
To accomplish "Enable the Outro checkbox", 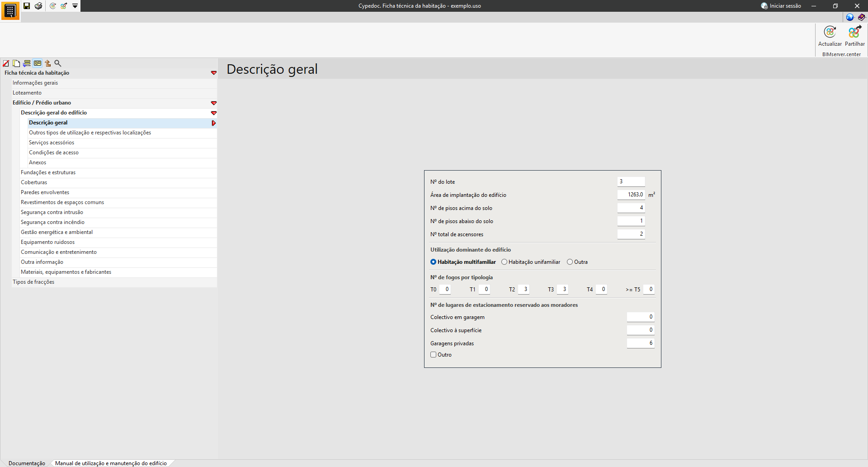I will click(x=433, y=355).
